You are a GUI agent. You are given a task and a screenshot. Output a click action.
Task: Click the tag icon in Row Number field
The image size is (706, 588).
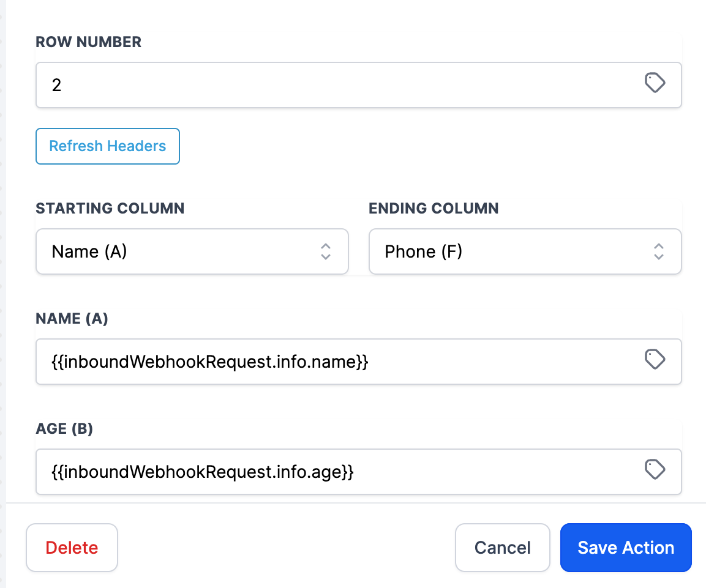[655, 83]
